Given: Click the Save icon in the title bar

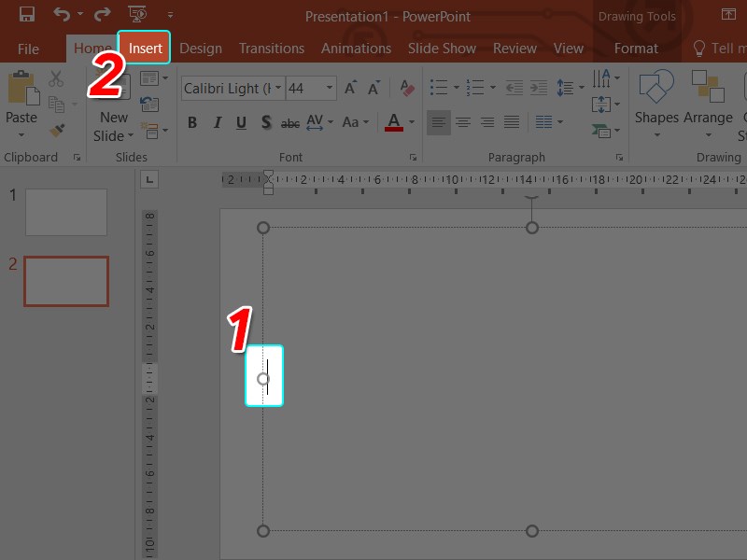Looking at the screenshot, I should point(27,15).
